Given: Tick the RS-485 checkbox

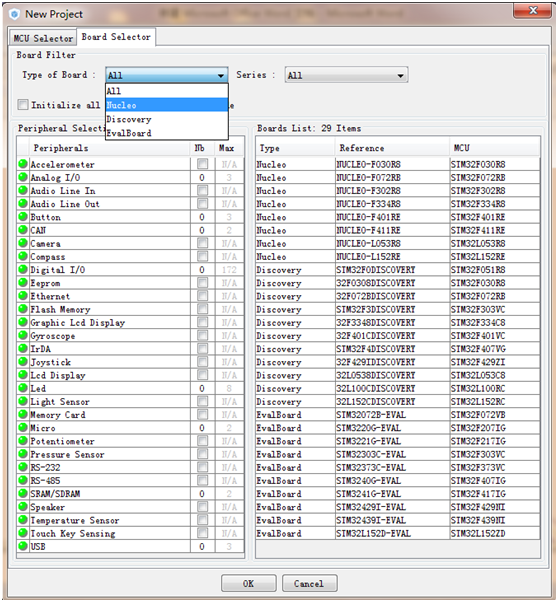Looking at the screenshot, I should (202, 480).
